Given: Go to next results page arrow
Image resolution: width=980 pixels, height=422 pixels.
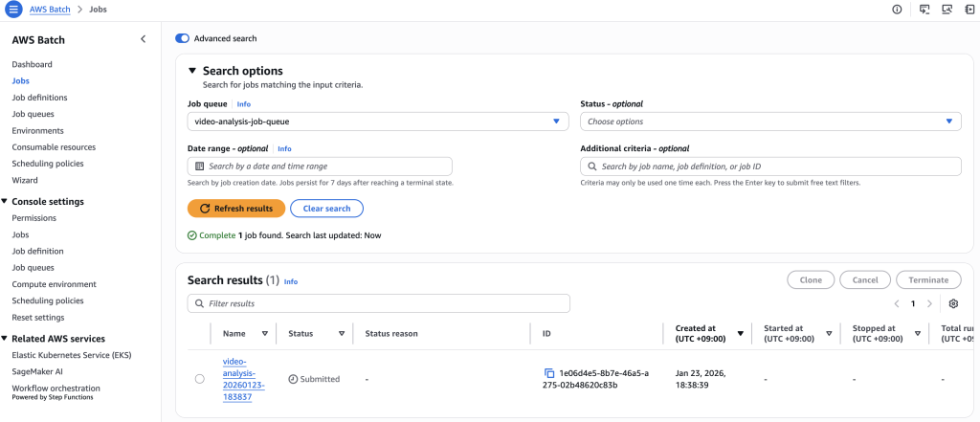Looking at the screenshot, I should point(929,303).
